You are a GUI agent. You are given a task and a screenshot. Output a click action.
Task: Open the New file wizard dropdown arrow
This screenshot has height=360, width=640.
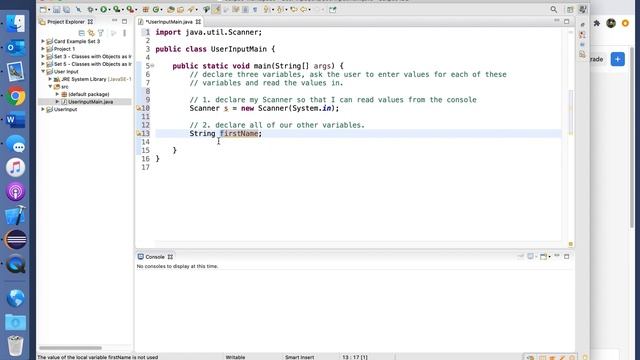coord(49,9)
